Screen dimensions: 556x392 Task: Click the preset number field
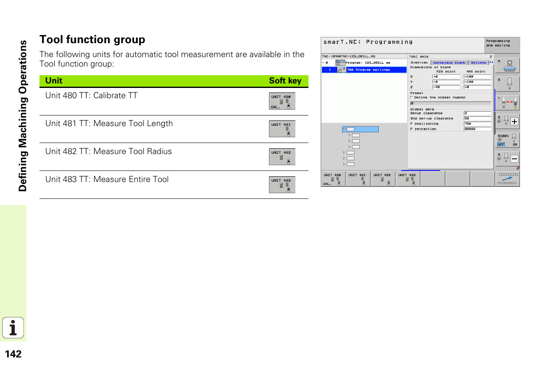tap(450, 104)
